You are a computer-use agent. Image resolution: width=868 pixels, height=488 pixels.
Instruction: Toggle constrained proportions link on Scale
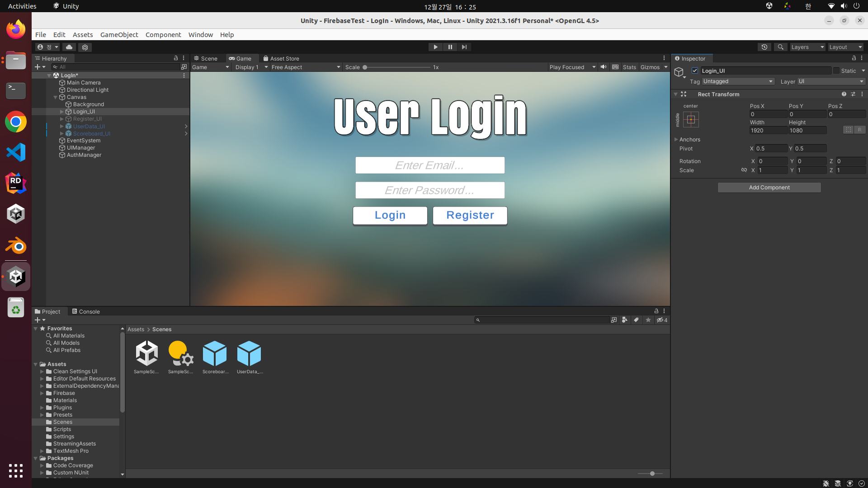744,170
